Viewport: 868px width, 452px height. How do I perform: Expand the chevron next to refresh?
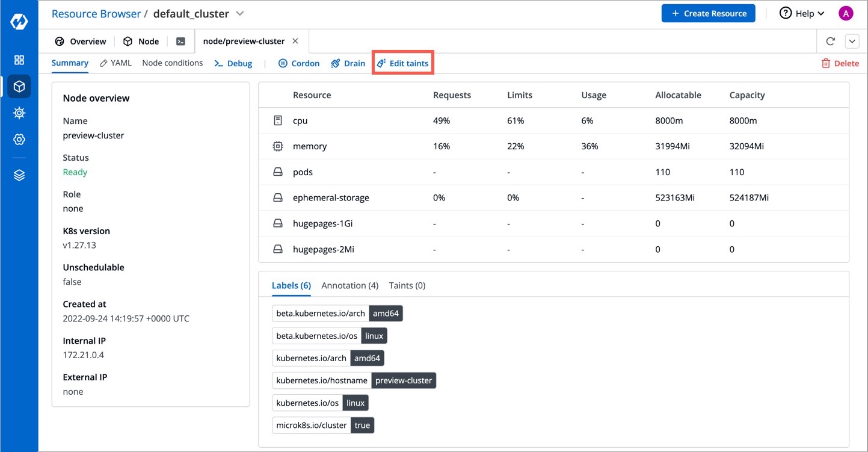pyautogui.click(x=852, y=42)
